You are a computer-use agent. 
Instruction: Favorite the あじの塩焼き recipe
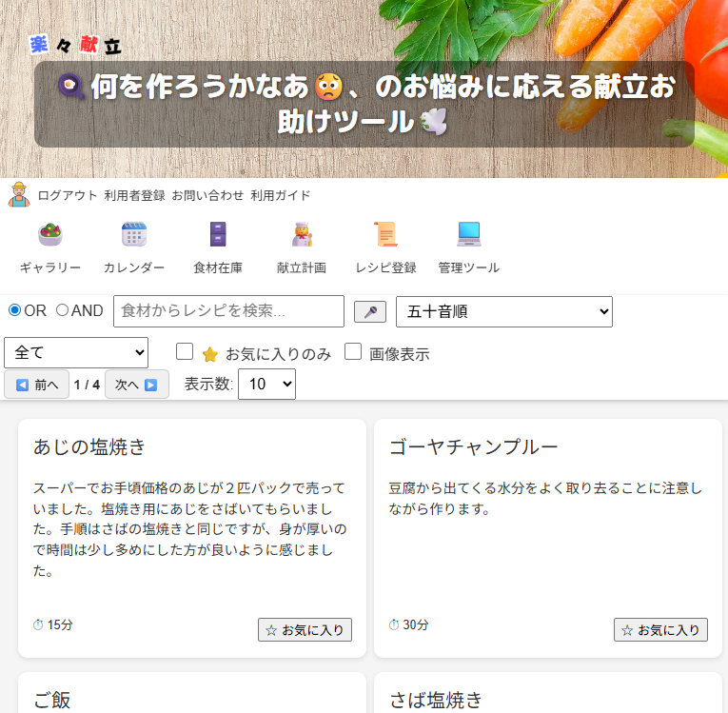pyautogui.click(x=305, y=630)
